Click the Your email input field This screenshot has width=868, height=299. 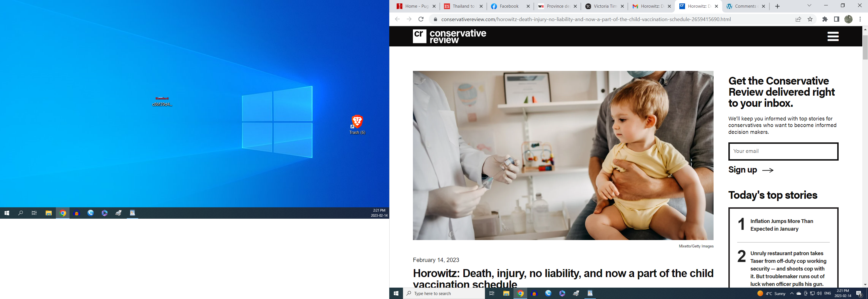pos(783,151)
